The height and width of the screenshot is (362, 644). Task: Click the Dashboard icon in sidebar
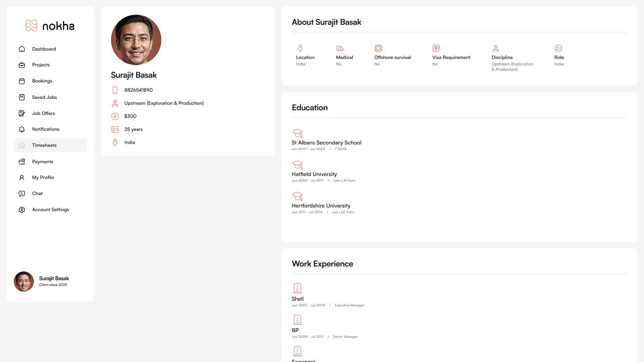click(21, 49)
